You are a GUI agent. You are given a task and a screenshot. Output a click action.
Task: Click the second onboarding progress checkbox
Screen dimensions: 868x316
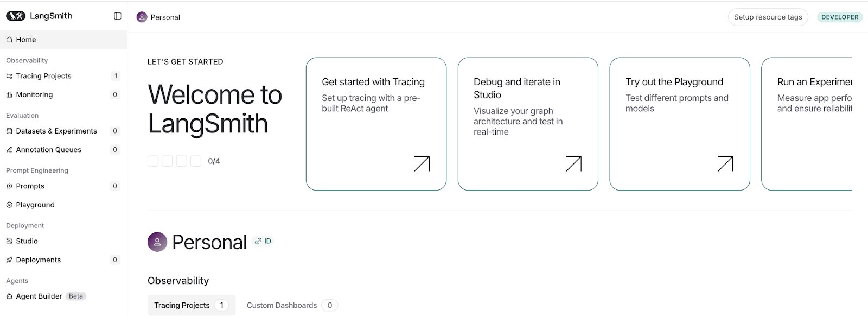(167, 161)
